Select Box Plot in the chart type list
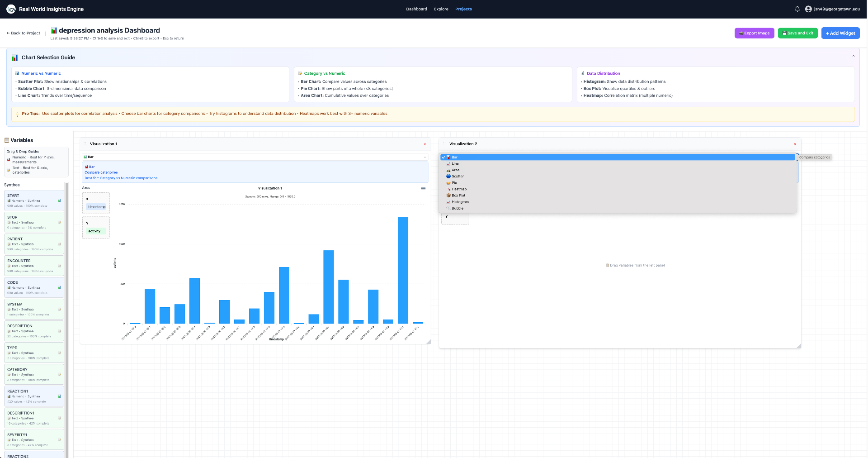Image resolution: width=868 pixels, height=458 pixels. pos(618,196)
